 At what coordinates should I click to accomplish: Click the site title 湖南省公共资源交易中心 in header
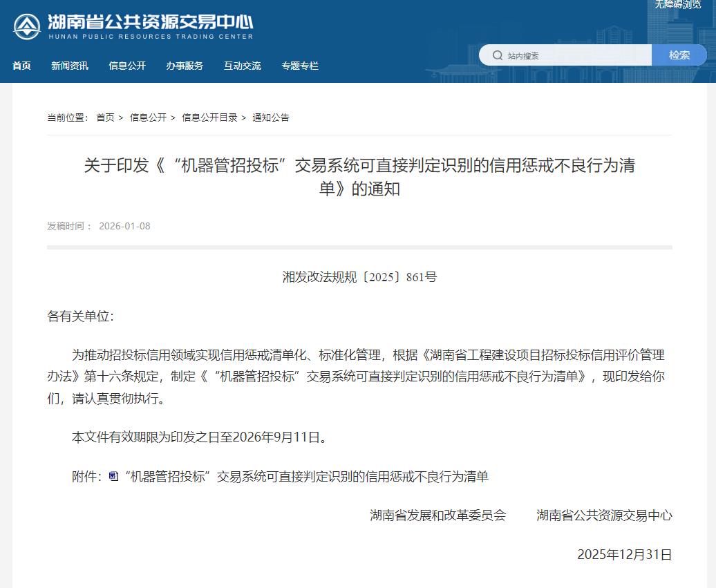pos(150,22)
